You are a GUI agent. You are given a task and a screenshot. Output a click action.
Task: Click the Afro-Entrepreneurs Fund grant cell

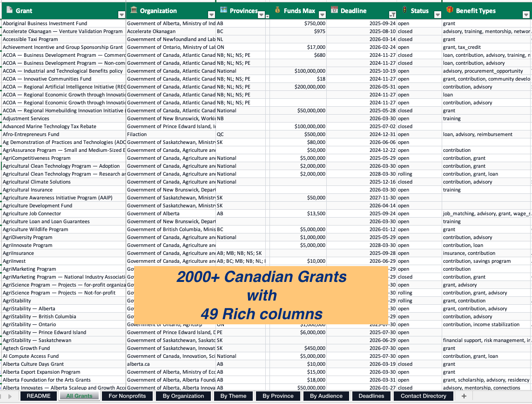(64, 135)
